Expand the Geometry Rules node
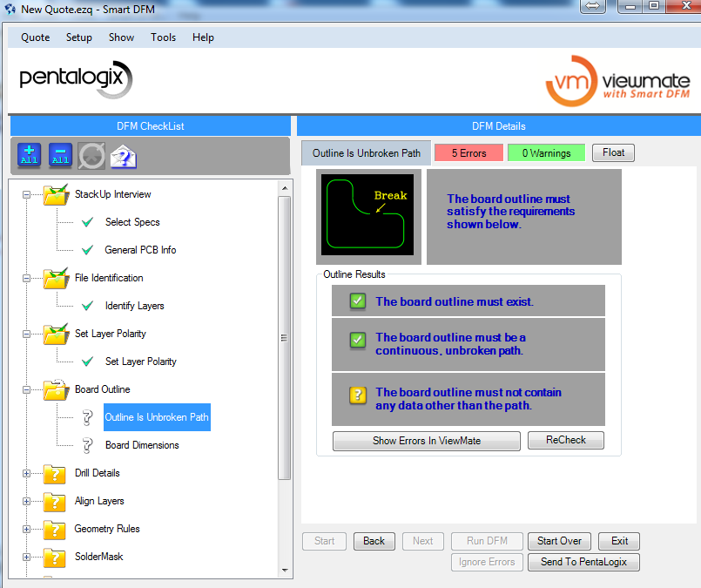This screenshot has width=701, height=588. (26, 530)
